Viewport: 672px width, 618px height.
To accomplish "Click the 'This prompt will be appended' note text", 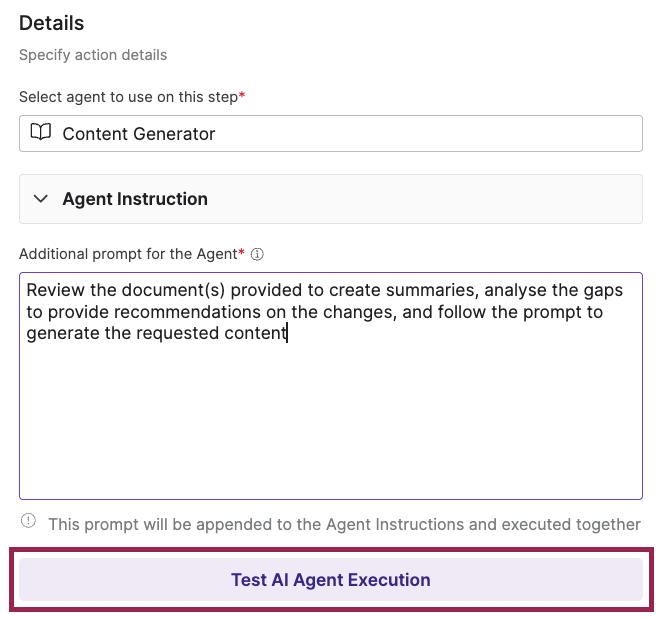I will [345, 524].
